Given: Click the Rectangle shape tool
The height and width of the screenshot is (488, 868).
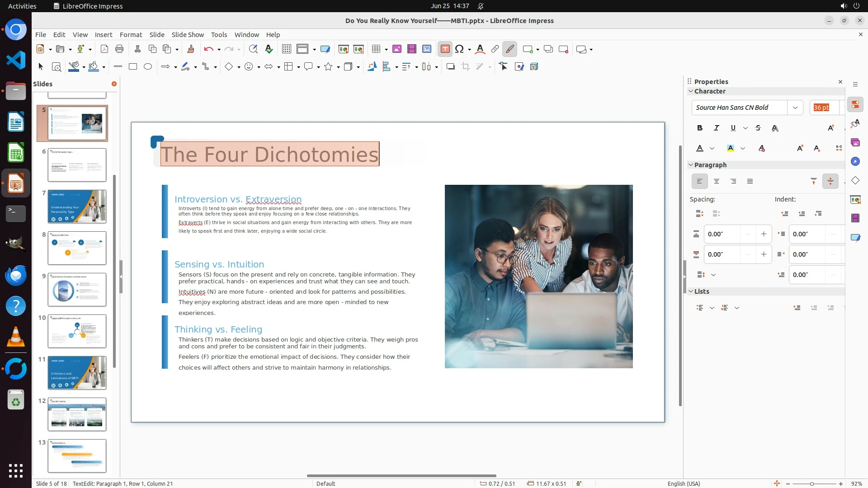Looking at the screenshot, I should [x=133, y=67].
